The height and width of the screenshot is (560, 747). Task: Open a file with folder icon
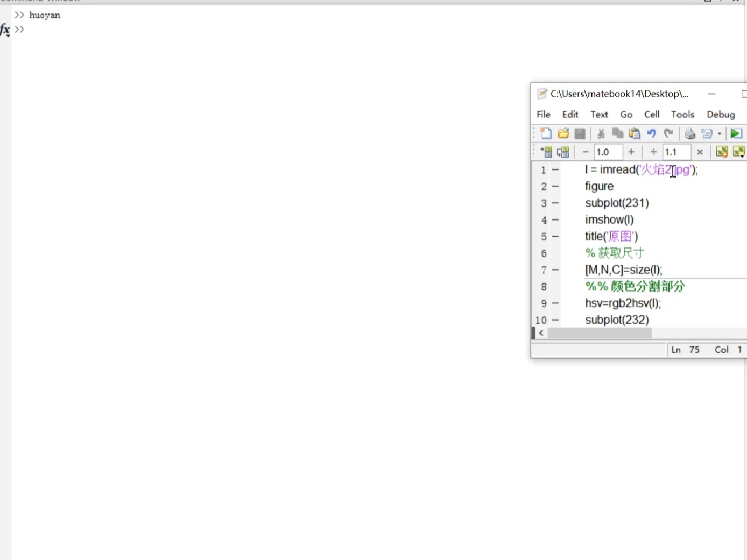[563, 133]
